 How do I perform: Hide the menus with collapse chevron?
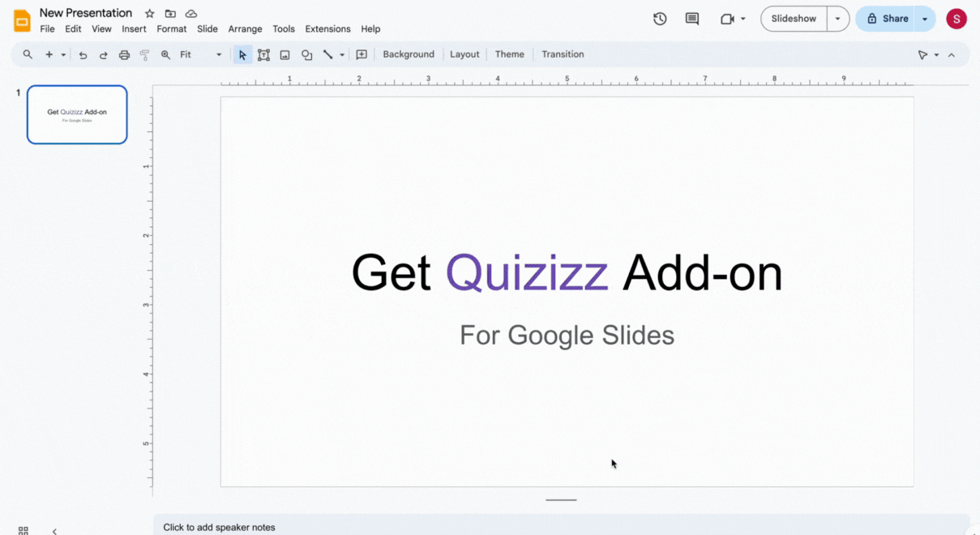tap(952, 54)
